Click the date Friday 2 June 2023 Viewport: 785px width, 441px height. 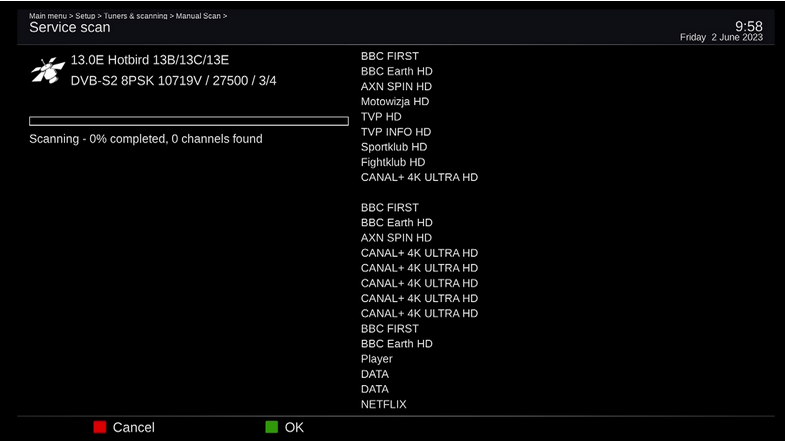(x=721, y=38)
